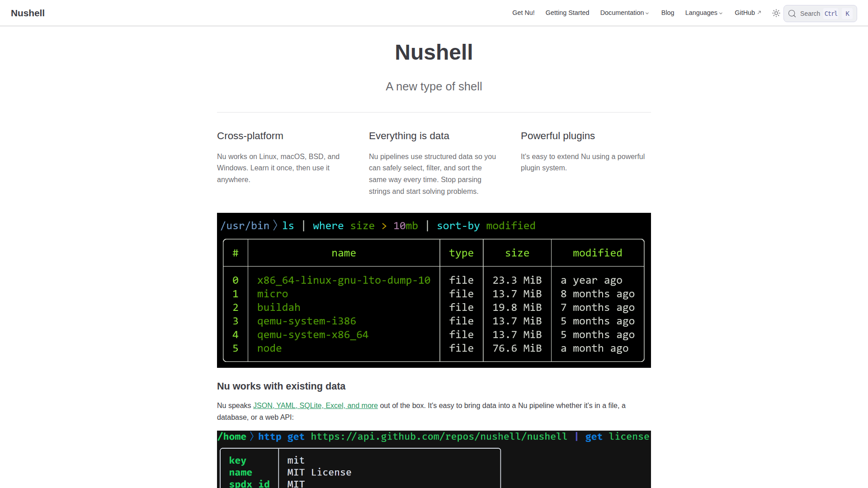Click the "buildah" file name row
868x488 pixels.
[278, 307]
